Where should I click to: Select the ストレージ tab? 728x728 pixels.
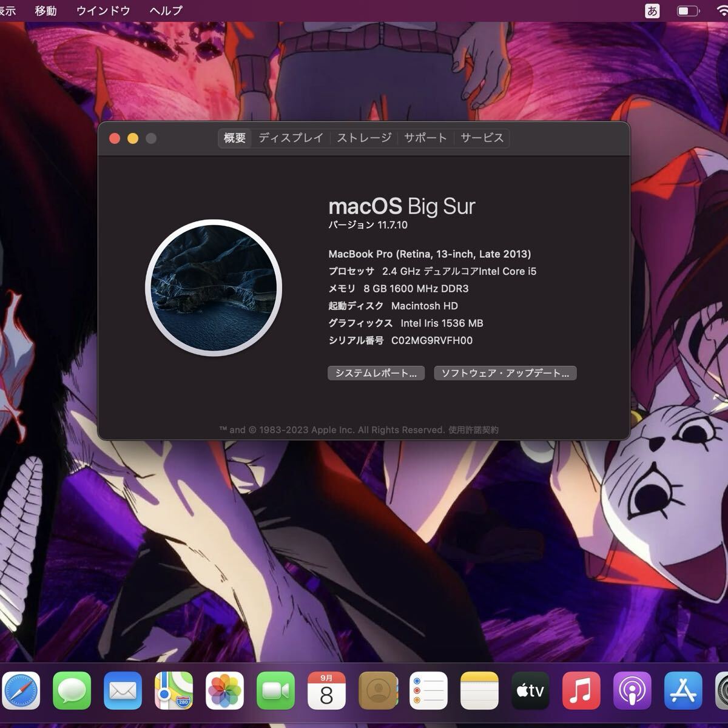tap(364, 138)
